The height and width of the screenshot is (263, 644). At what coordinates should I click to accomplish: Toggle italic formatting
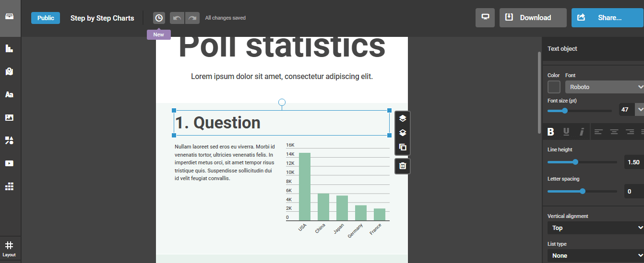(x=582, y=132)
